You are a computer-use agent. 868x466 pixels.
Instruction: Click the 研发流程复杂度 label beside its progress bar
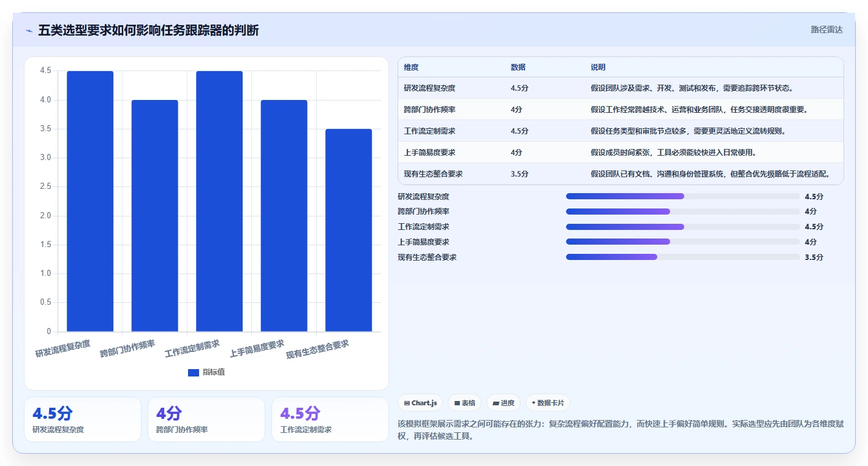click(423, 197)
